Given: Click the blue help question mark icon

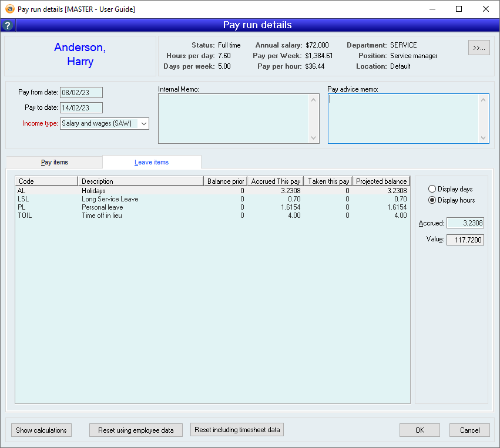Looking at the screenshot, I should coord(8,25).
